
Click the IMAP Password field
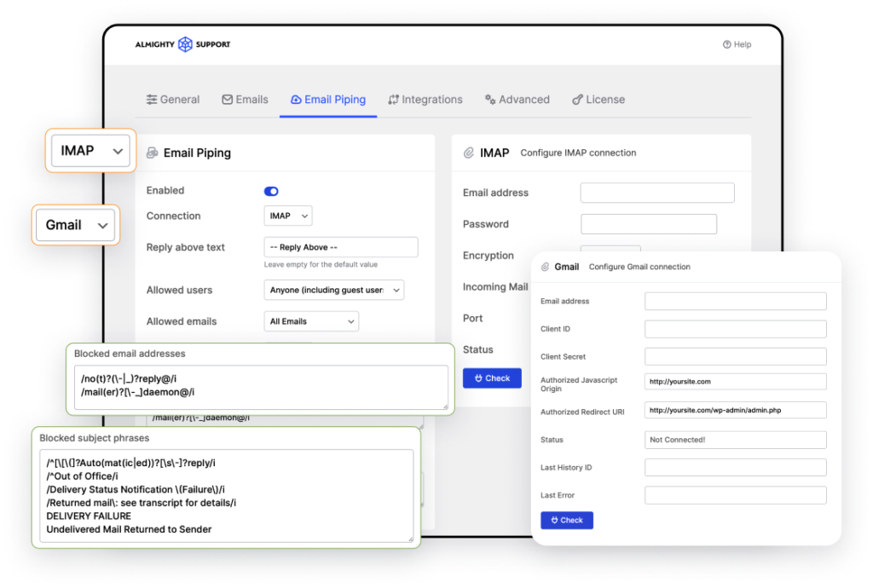649,224
